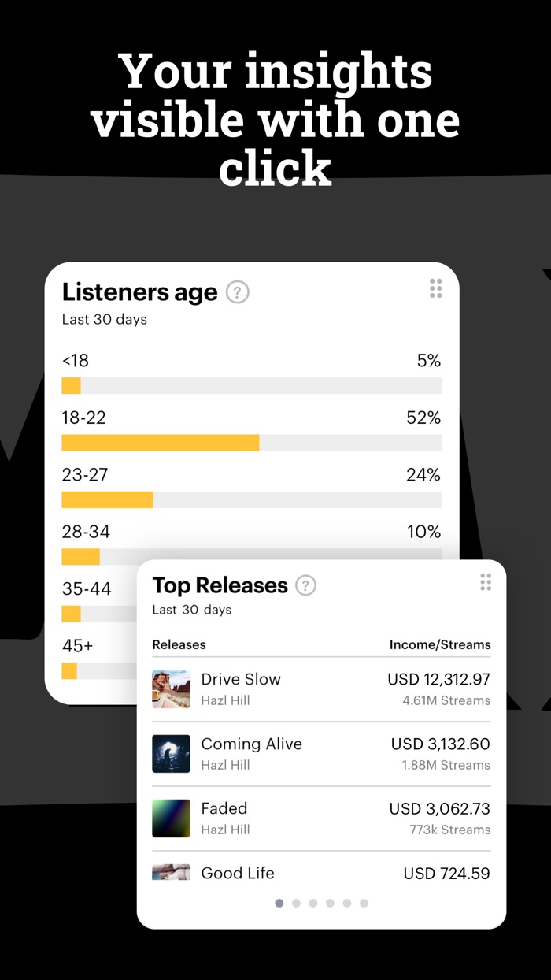
Task: Tap the Income/Streams column header
Action: click(440, 644)
